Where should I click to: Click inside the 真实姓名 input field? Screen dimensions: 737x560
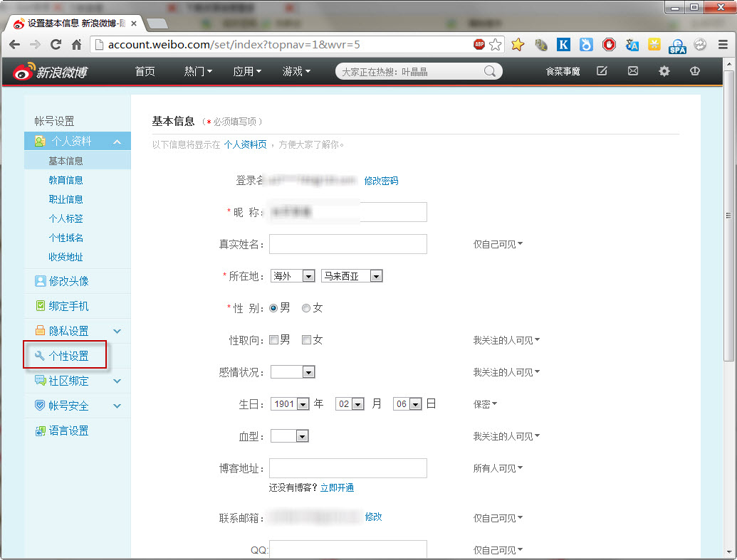tap(347, 244)
